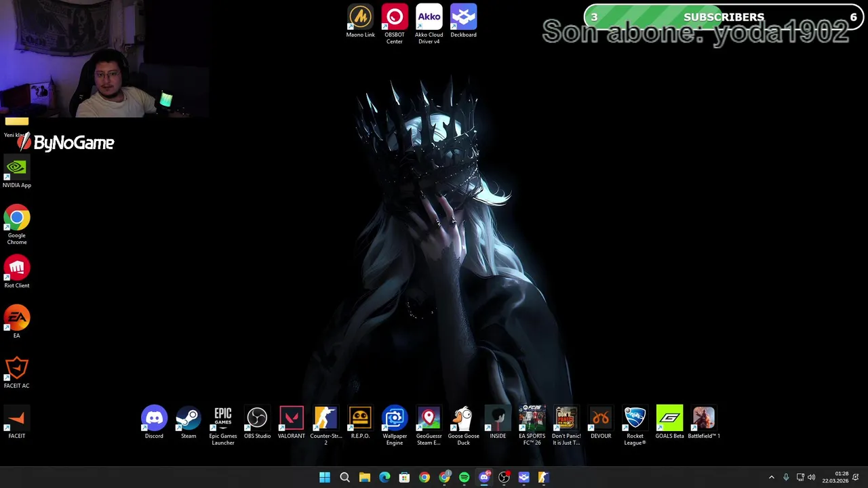Open Microsoft Edge from the taskbar

[384, 477]
